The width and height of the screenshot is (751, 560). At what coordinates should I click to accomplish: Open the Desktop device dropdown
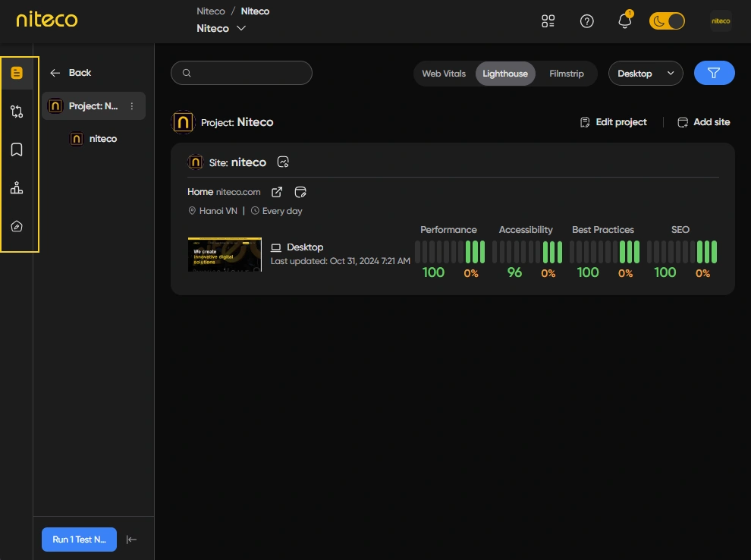(645, 74)
